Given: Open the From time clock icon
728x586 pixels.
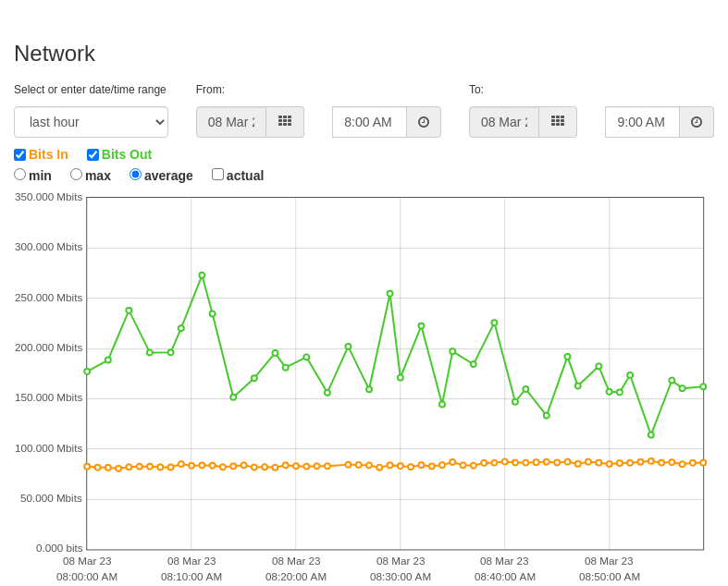Looking at the screenshot, I should [x=424, y=122].
